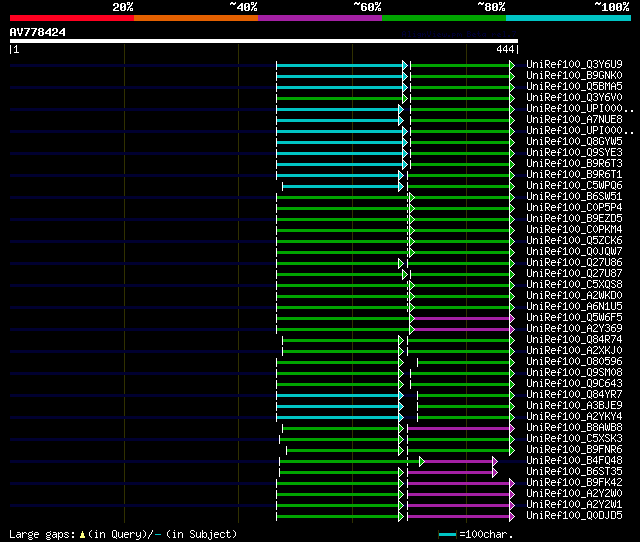Click purple alignment segment of UniRef100_Q5W6F5 row

coord(462,318)
